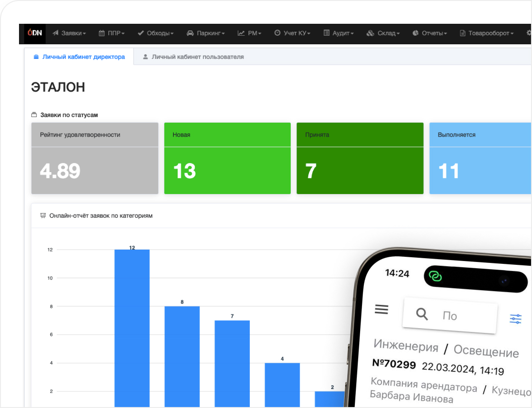Open the Обходы dropdown
Viewport: 532px width, 408px height.
pyautogui.click(x=156, y=33)
